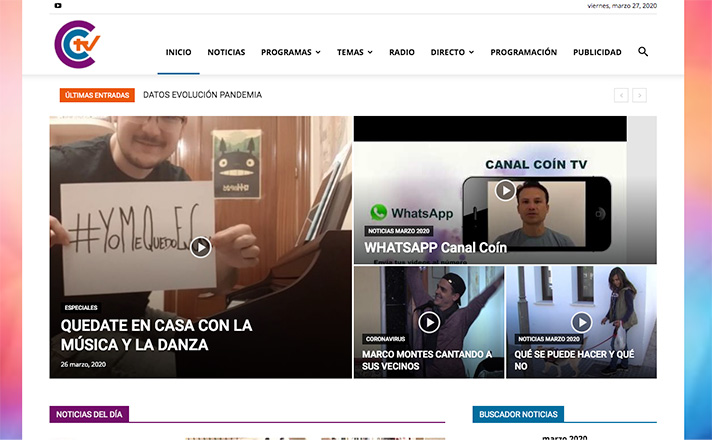The height and width of the screenshot is (440, 712).
Task: Open the Publicidad page
Action: [597, 52]
